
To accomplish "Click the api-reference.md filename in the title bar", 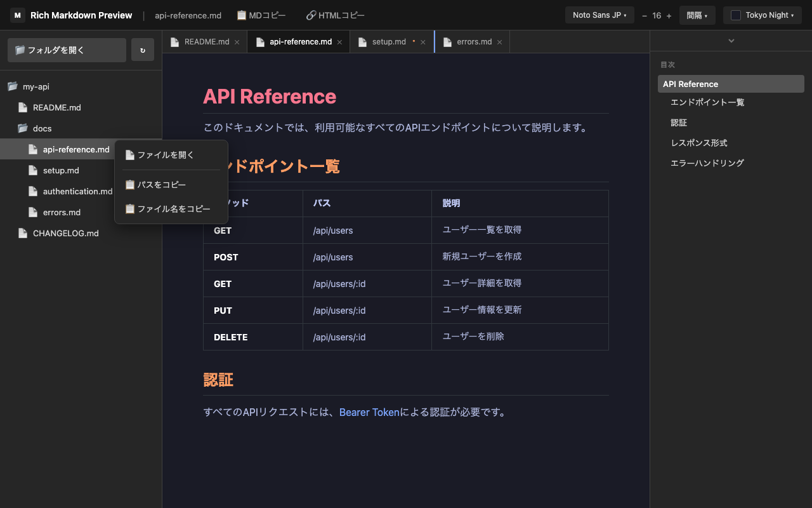I will coord(188,15).
